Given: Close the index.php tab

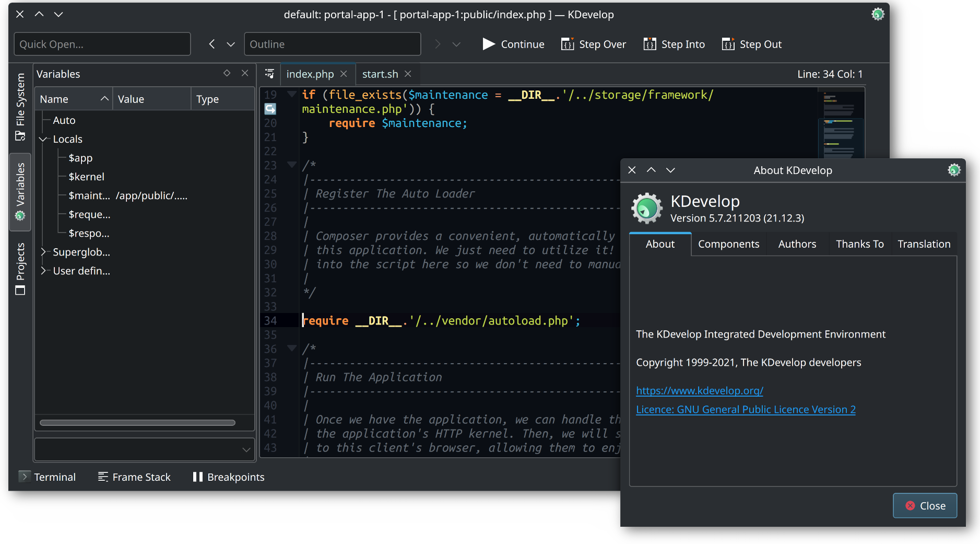Looking at the screenshot, I should click(344, 74).
